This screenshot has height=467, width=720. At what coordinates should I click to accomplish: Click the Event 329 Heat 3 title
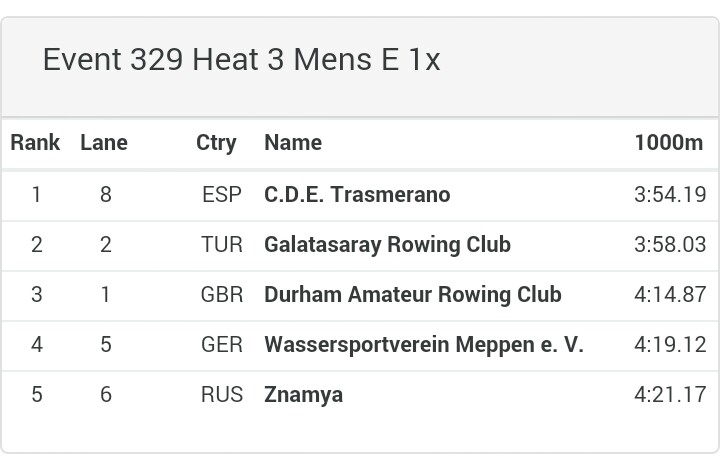pos(242,60)
